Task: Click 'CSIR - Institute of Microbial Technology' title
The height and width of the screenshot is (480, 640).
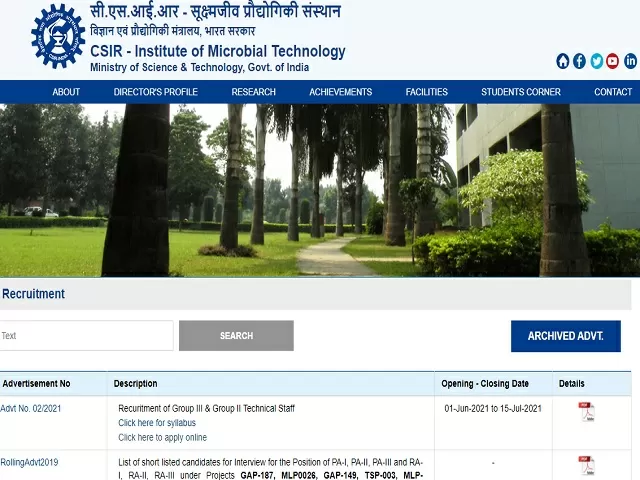Action: tap(218, 51)
